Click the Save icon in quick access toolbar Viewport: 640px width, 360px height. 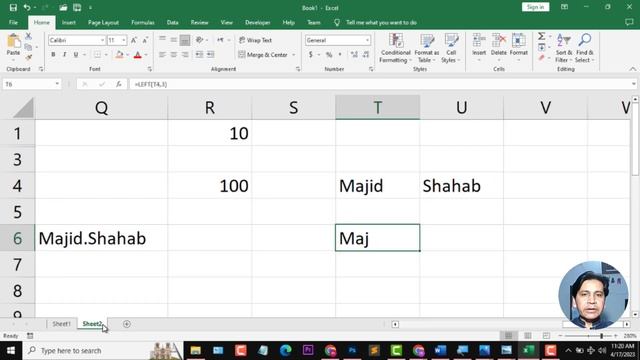[x=13, y=7]
